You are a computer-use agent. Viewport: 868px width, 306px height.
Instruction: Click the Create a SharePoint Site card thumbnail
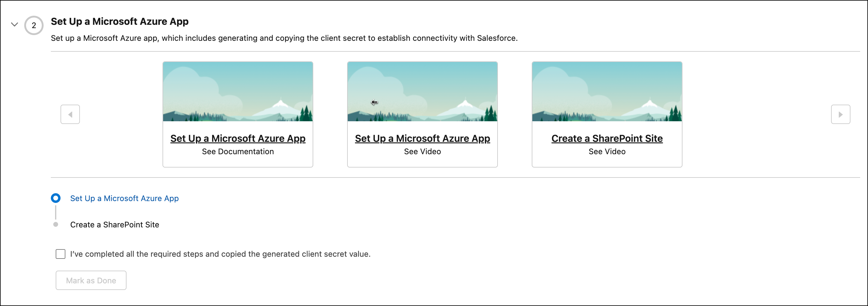(x=607, y=91)
